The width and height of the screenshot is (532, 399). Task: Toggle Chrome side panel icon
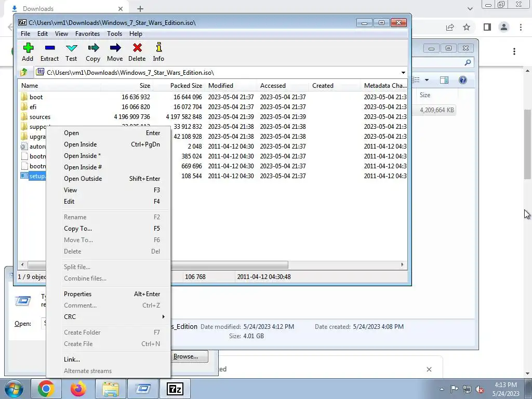(487, 27)
